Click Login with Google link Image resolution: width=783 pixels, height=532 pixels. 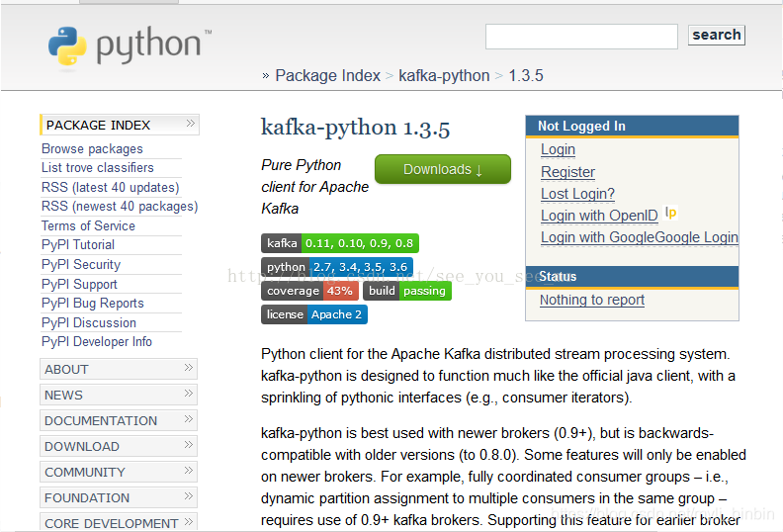pos(640,237)
